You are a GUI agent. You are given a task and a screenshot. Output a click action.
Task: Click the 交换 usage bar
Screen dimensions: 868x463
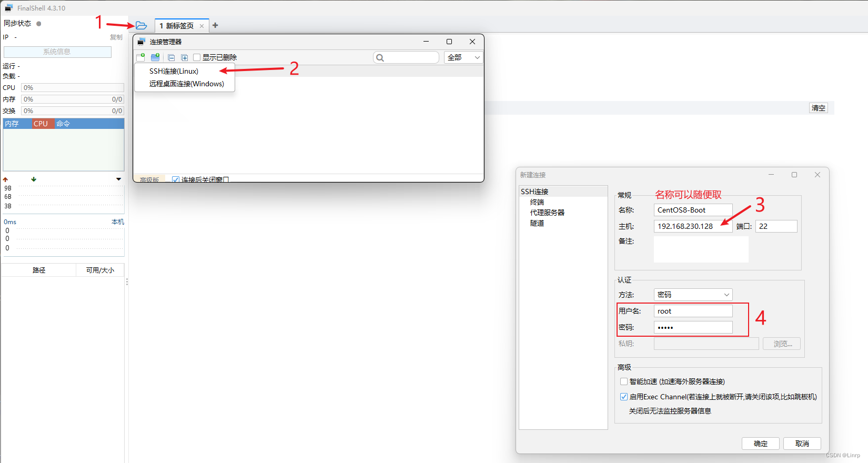point(73,111)
